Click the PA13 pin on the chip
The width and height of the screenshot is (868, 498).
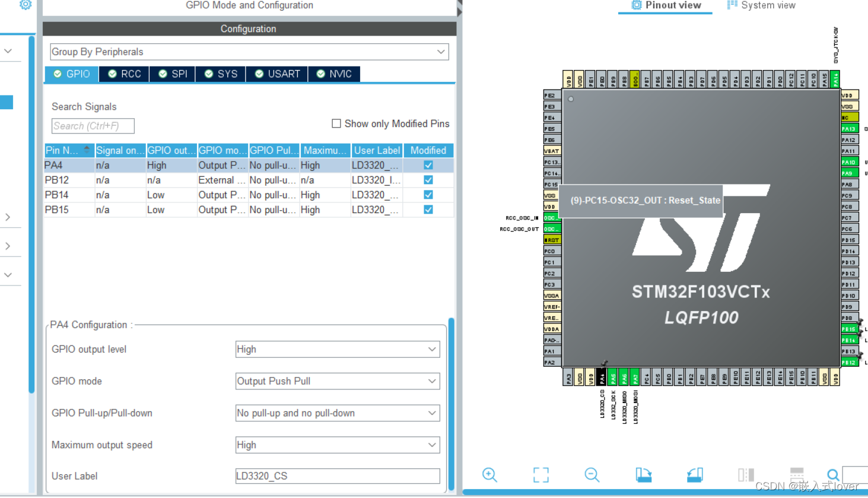tap(850, 128)
